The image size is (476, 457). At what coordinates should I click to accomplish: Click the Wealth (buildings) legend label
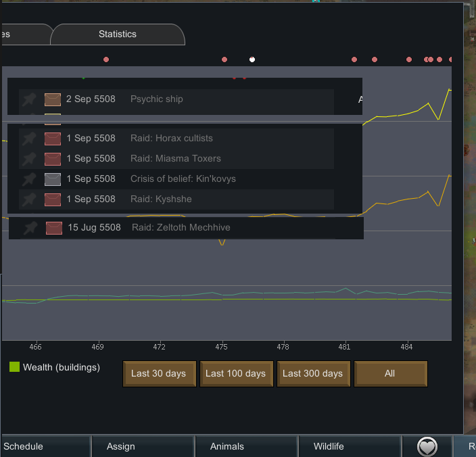pos(62,368)
